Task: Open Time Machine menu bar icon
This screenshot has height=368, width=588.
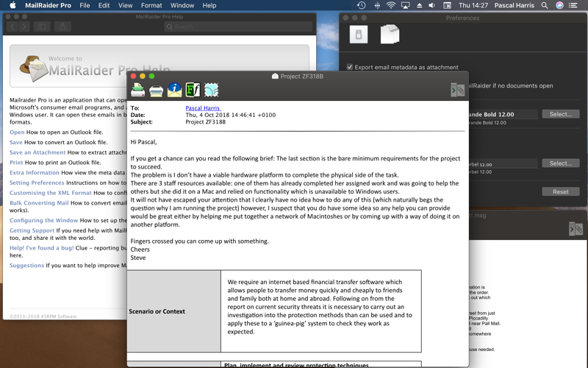Action: [x=361, y=5]
